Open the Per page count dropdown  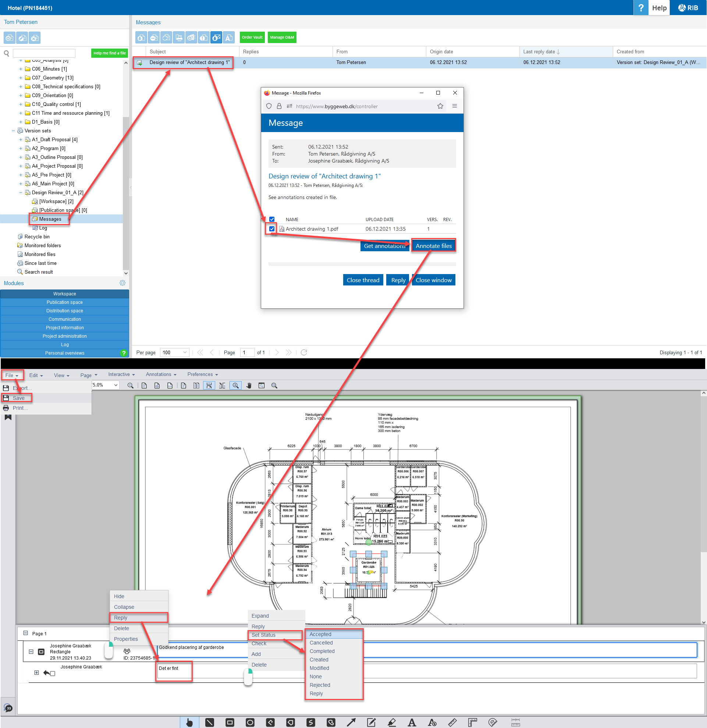[x=174, y=352]
